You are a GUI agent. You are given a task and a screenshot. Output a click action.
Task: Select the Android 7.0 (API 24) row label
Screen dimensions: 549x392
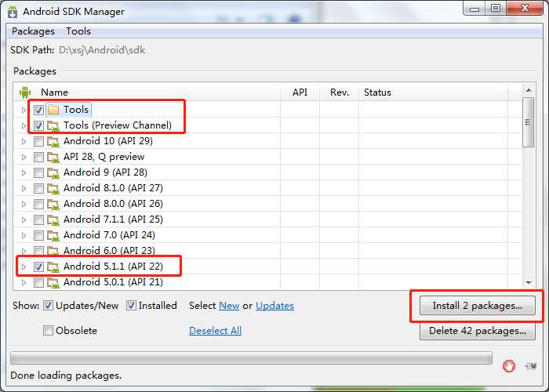(109, 235)
